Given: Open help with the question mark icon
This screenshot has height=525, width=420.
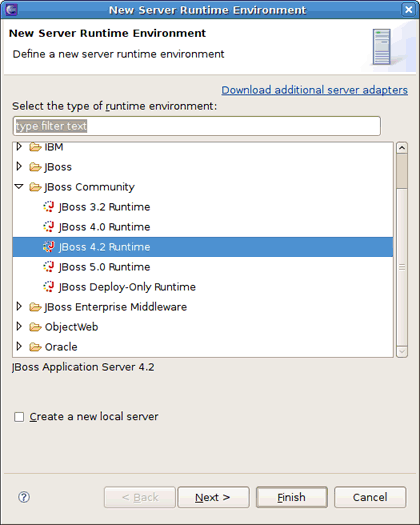Looking at the screenshot, I should [x=24, y=497].
